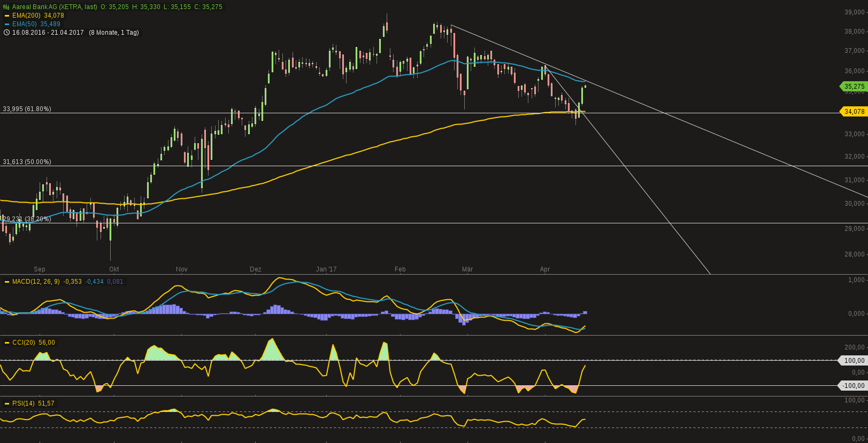Click the 200,00 label on CCI axis

click(855, 347)
